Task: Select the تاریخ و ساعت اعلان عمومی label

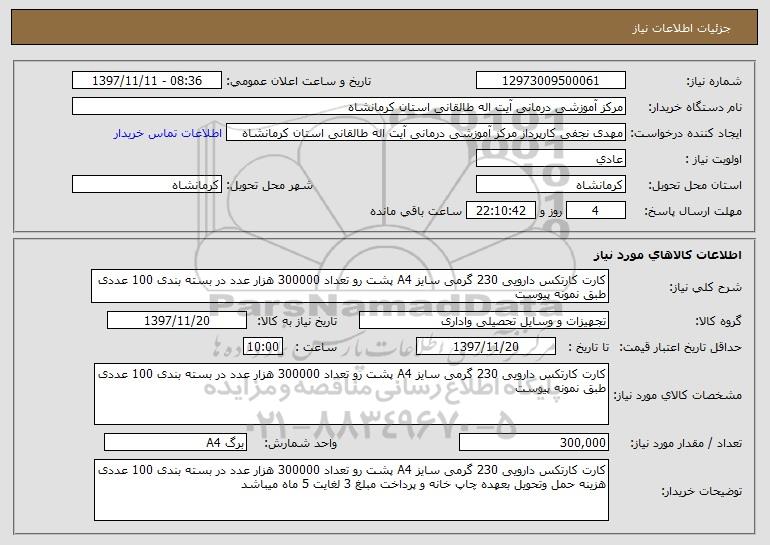Action: point(298,82)
